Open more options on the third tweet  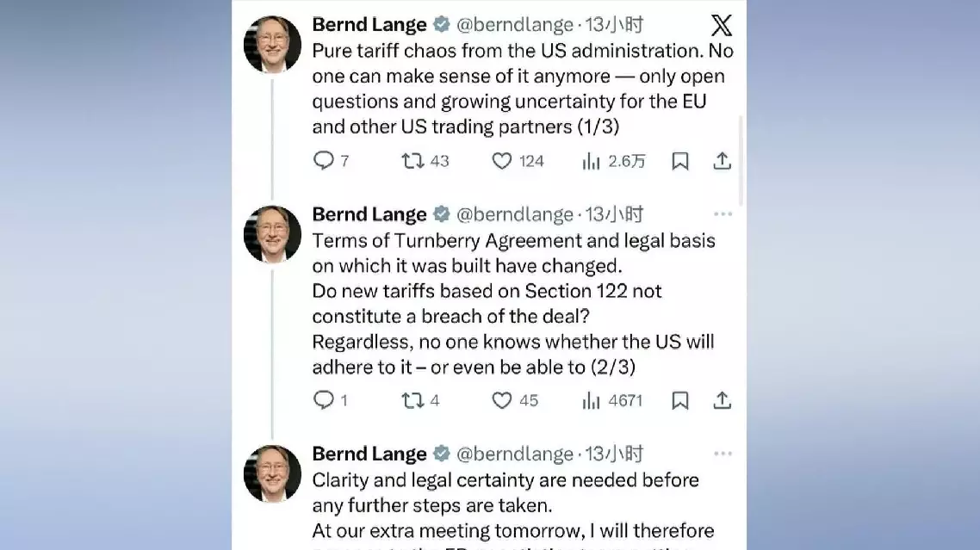(723, 454)
